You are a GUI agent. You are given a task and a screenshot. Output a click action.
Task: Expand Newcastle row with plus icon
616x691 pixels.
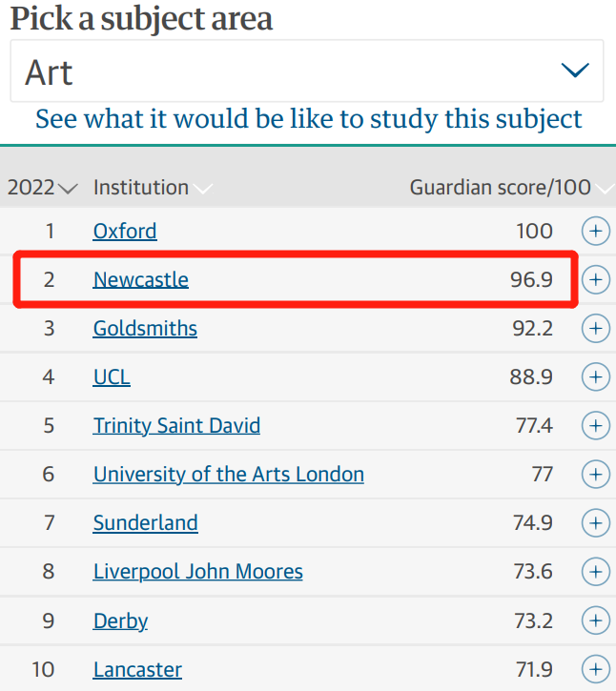[x=596, y=279]
